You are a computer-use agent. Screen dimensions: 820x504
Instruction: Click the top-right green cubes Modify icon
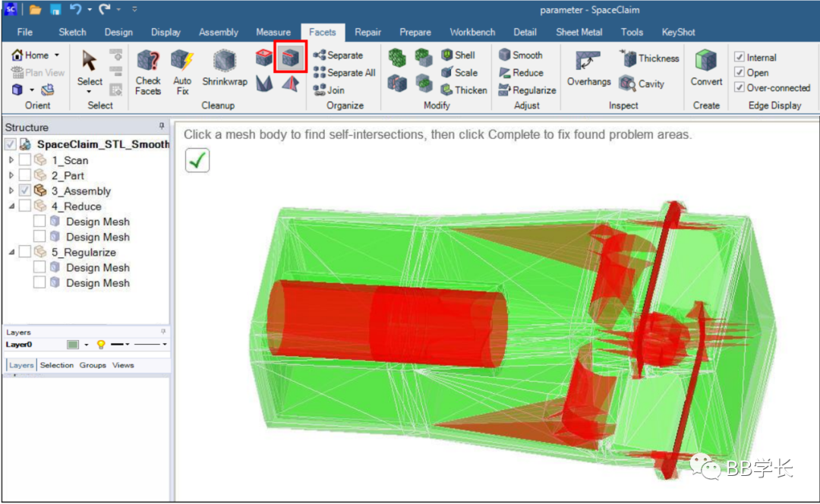coord(423,57)
